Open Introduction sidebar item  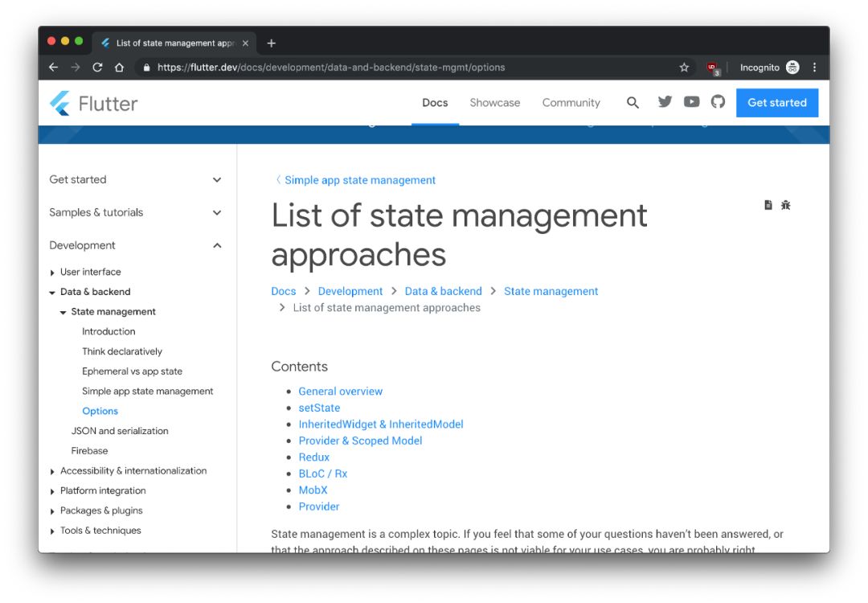point(108,331)
